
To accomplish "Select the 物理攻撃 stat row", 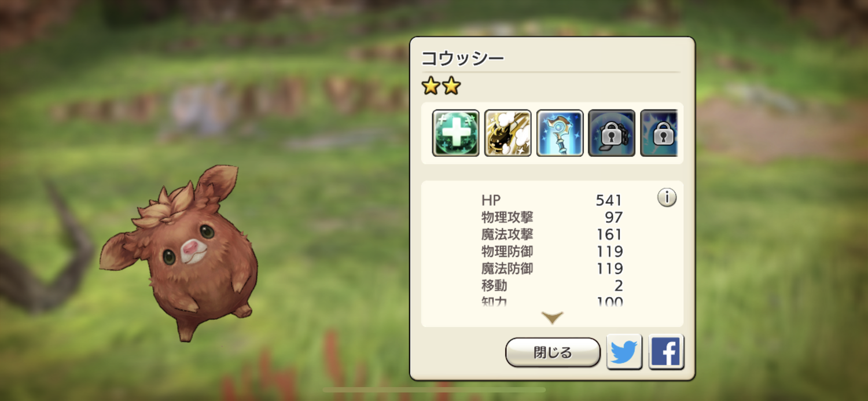I will 552,218.
